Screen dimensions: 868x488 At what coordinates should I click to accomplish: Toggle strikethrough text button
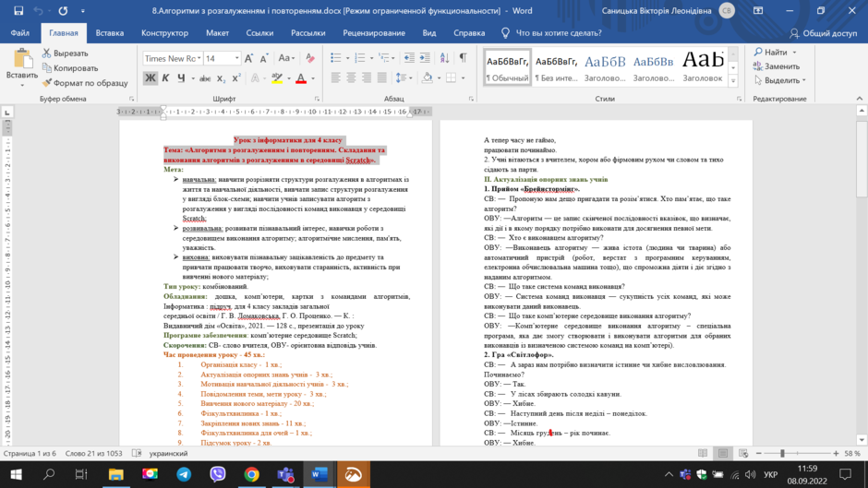205,78
